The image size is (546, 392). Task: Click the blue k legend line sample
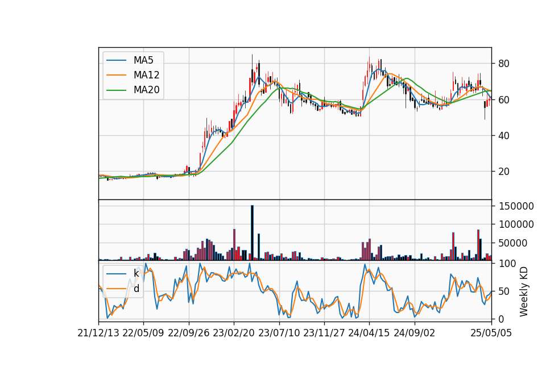click(x=116, y=273)
